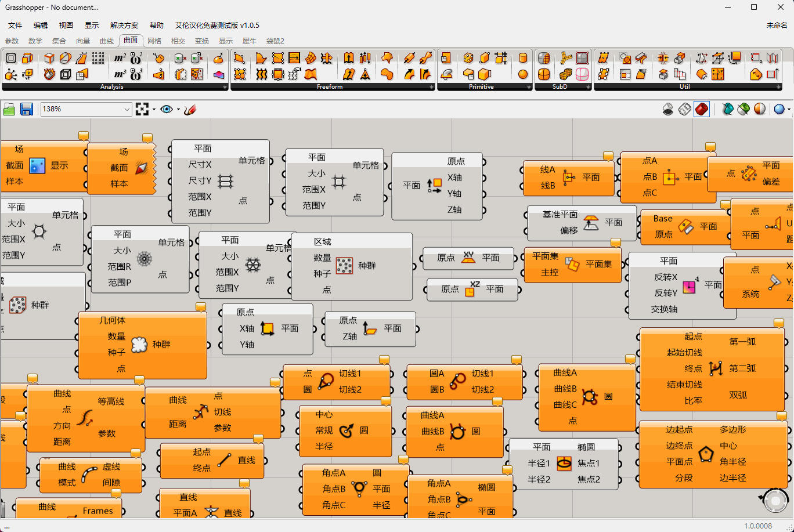The image size is (794, 532).
Task: Switch to the 曲线 tab
Action: click(107, 41)
